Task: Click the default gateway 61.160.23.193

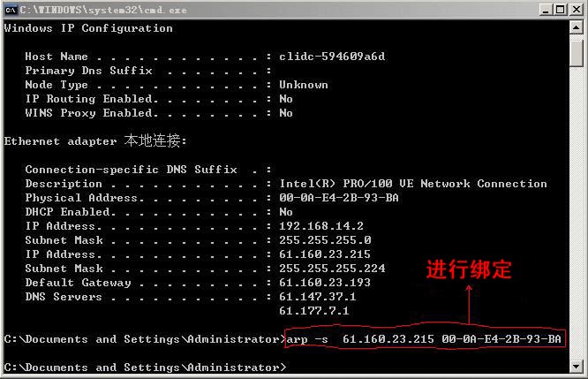Action: pyautogui.click(x=325, y=282)
